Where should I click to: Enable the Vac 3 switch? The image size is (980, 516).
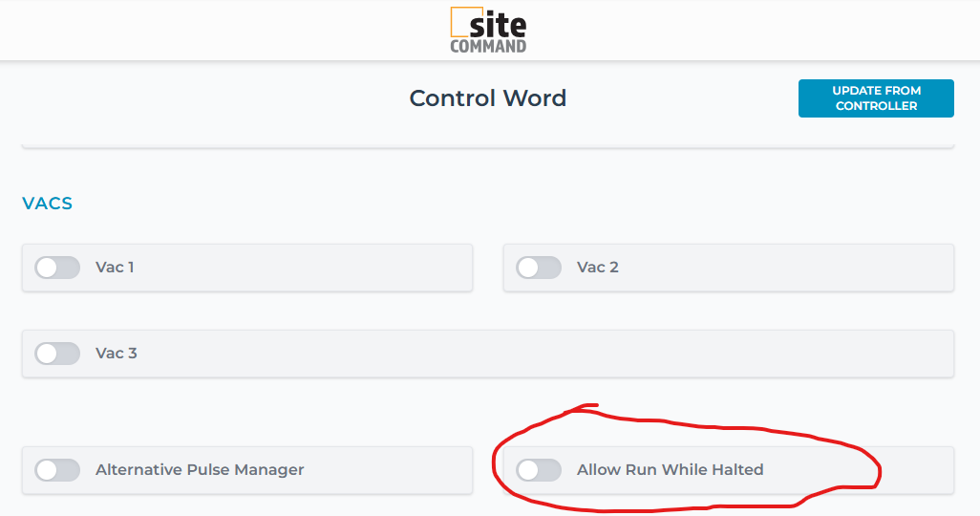(x=57, y=354)
